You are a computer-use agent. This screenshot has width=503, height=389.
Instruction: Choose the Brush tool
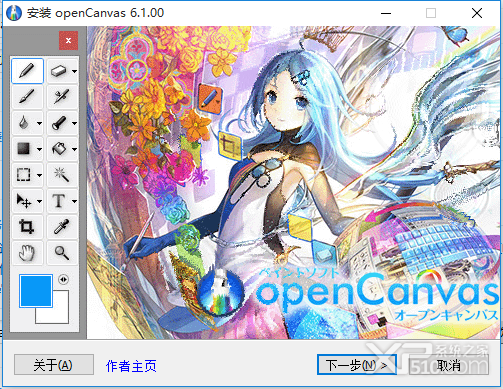27,97
